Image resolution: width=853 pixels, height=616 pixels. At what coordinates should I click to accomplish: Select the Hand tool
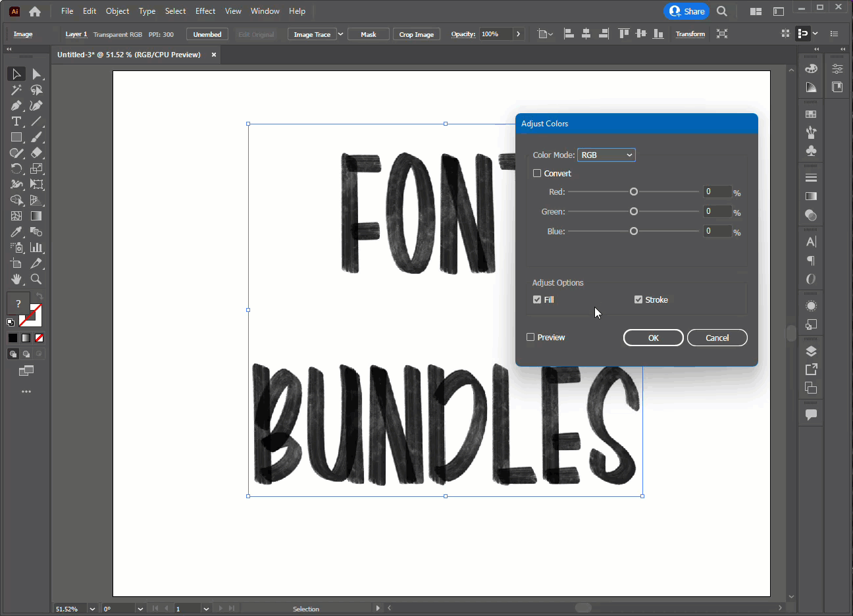point(16,279)
